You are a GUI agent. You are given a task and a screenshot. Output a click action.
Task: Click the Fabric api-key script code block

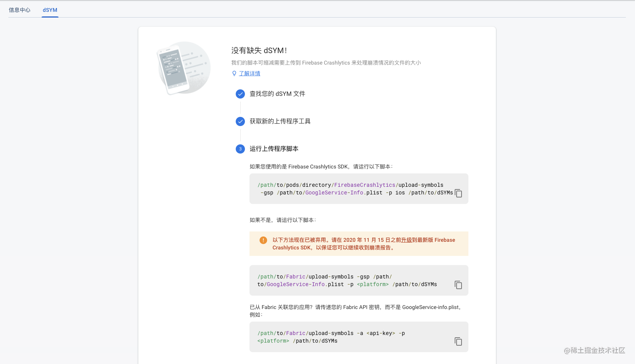359,337
